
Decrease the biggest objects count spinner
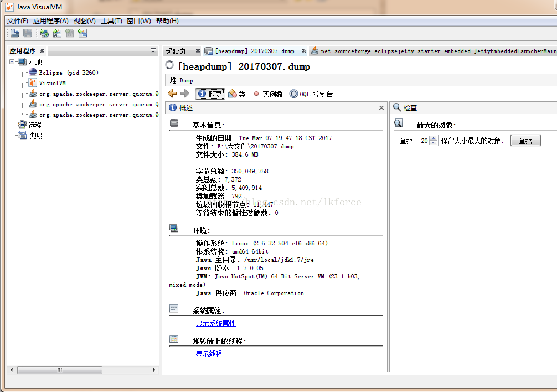click(x=433, y=143)
